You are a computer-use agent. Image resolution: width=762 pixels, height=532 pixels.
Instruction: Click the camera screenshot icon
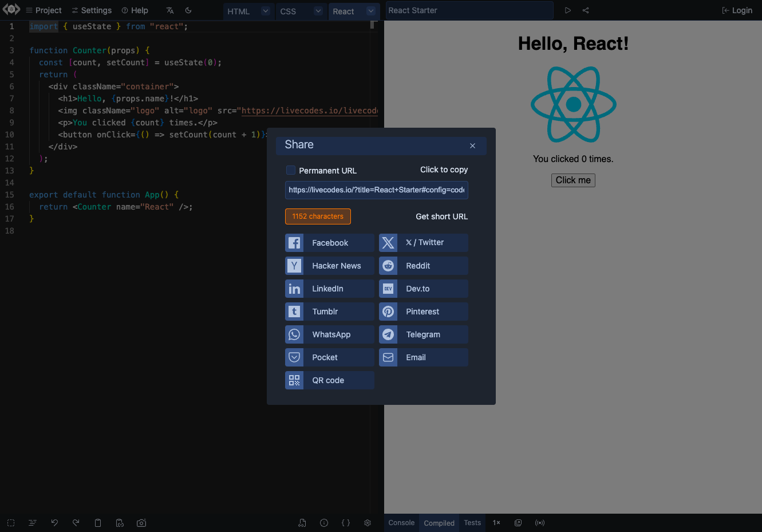click(x=141, y=523)
